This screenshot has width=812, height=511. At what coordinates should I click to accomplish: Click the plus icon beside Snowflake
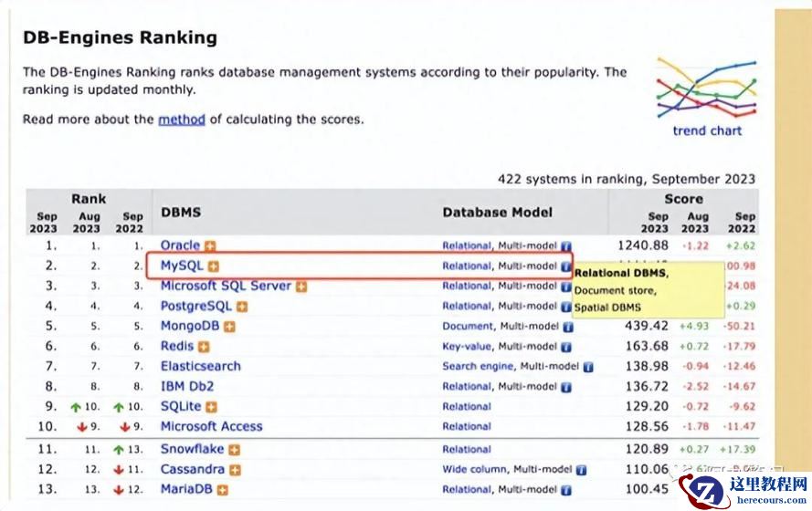pos(234,450)
